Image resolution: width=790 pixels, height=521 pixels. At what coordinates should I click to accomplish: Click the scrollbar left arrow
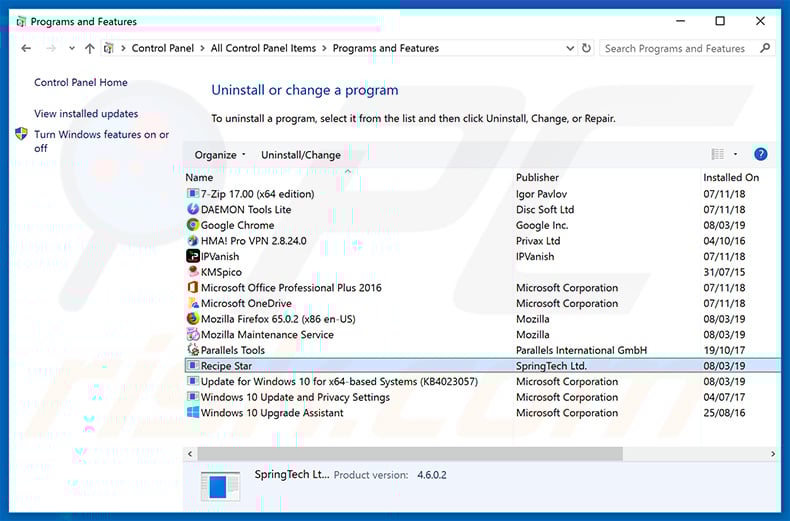point(190,453)
